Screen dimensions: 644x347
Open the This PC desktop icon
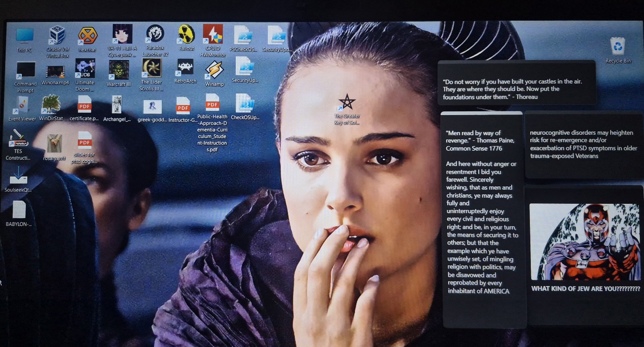tap(24, 39)
